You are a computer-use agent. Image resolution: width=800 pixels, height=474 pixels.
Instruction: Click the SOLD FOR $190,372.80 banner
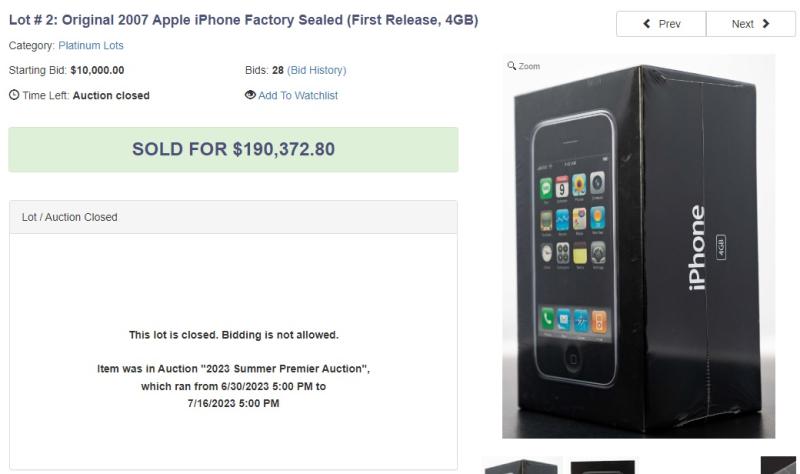pyautogui.click(x=233, y=149)
